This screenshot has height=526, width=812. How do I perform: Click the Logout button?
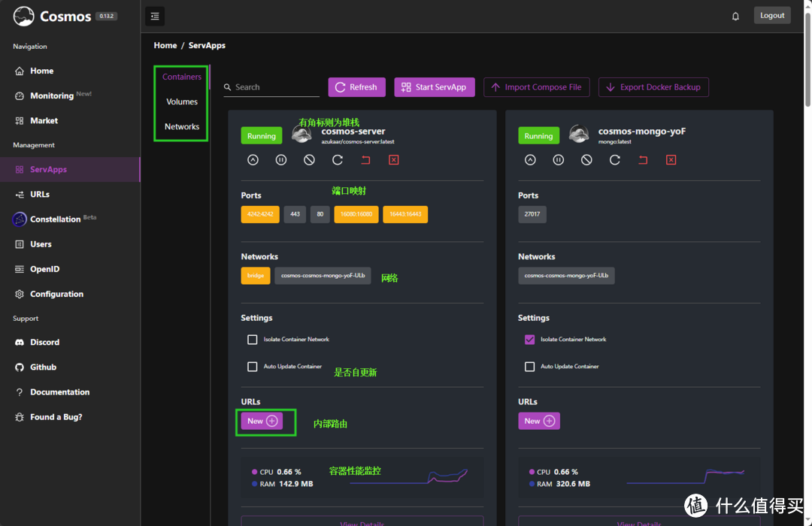tap(771, 16)
